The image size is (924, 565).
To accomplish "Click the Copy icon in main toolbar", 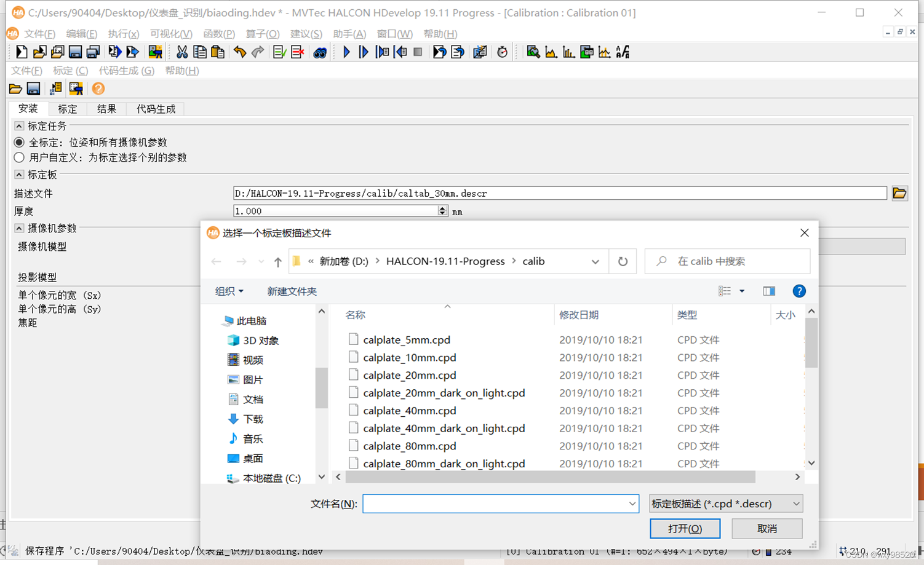I will pyautogui.click(x=200, y=52).
